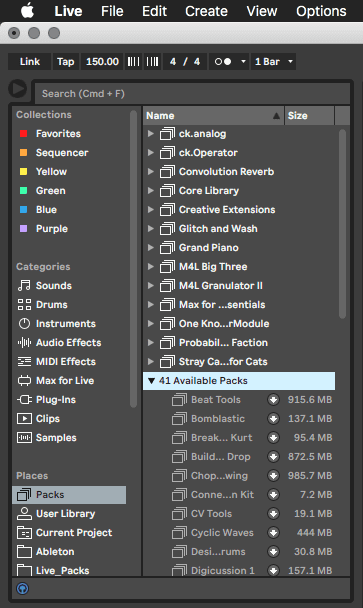Screen dimensions: 363x608
Task: Download the Build... Drop pack
Action: 273,457
